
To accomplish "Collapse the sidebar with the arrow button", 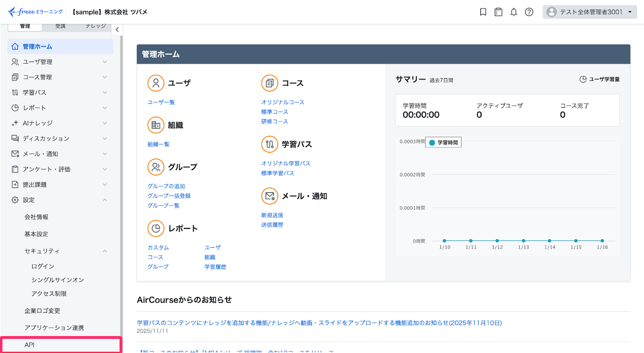I will click(x=117, y=29).
